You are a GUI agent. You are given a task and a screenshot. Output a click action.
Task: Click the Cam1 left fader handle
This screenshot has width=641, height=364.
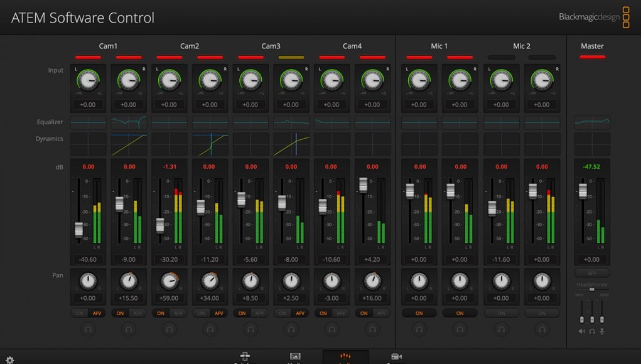pos(78,230)
